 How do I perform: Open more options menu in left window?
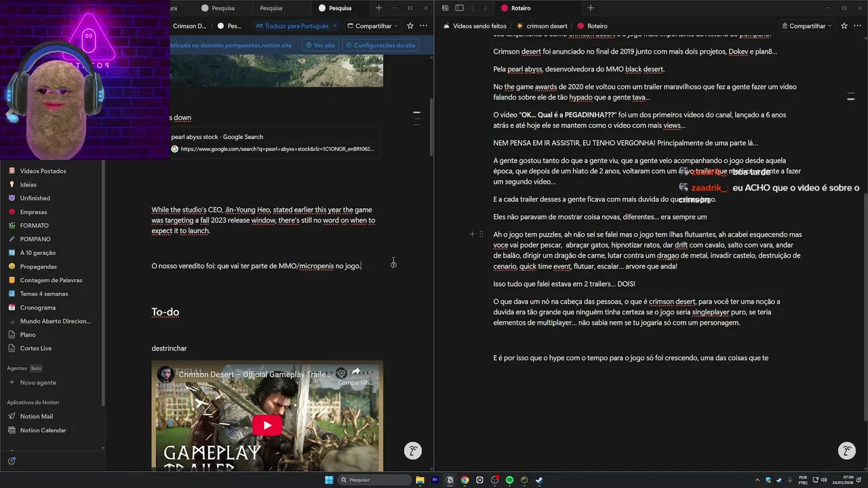click(423, 26)
